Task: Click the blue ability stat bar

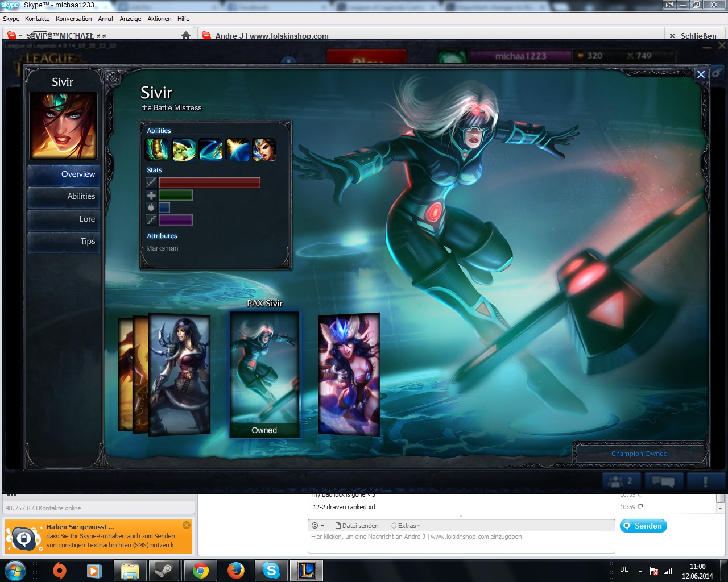Action: [164, 207]
